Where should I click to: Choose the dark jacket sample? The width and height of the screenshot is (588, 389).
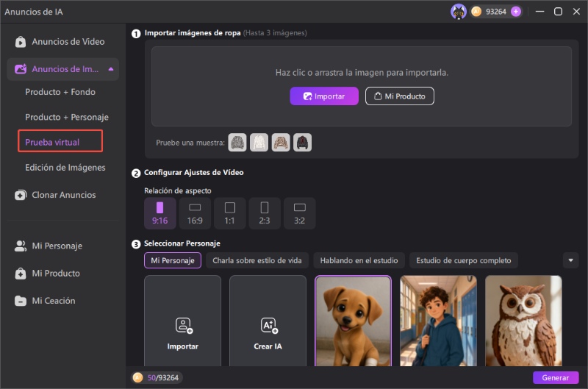[x=302, y=143]
